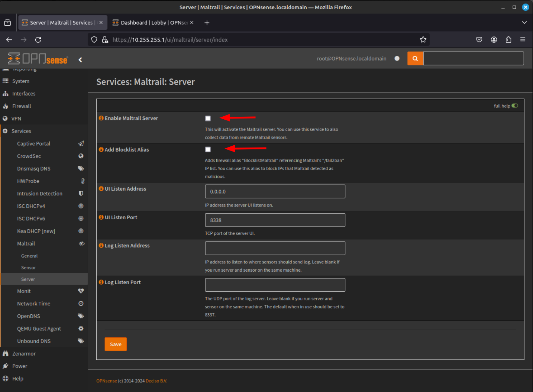The image size is (533, 392).
Task: Expand Kea DHCP [new] submenu
Action: coord(44,231)
